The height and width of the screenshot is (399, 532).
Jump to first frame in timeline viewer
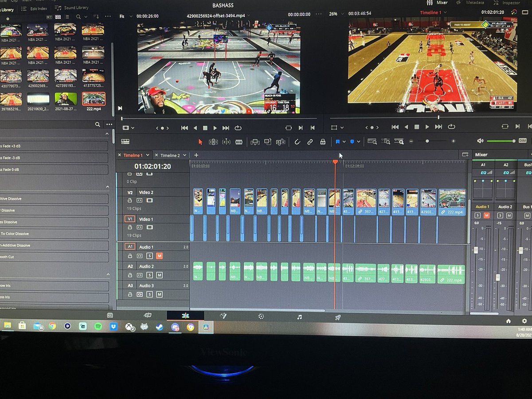point(395,127)
